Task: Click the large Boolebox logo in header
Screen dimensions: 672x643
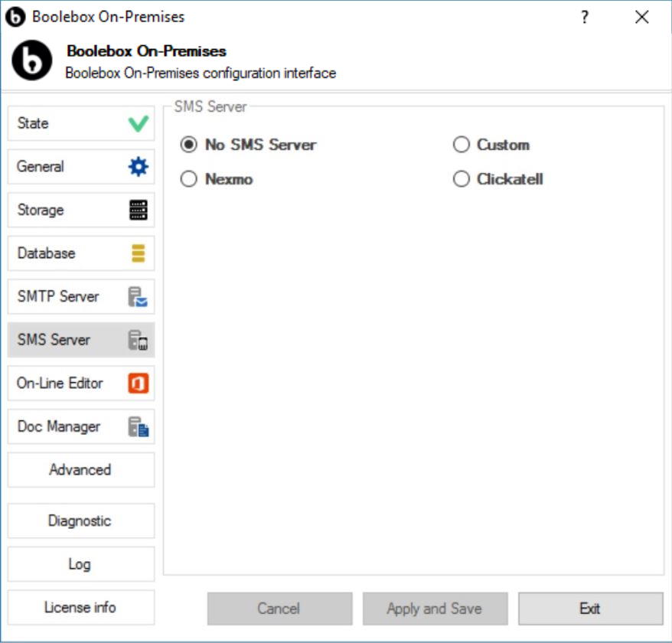Action: 32,60
